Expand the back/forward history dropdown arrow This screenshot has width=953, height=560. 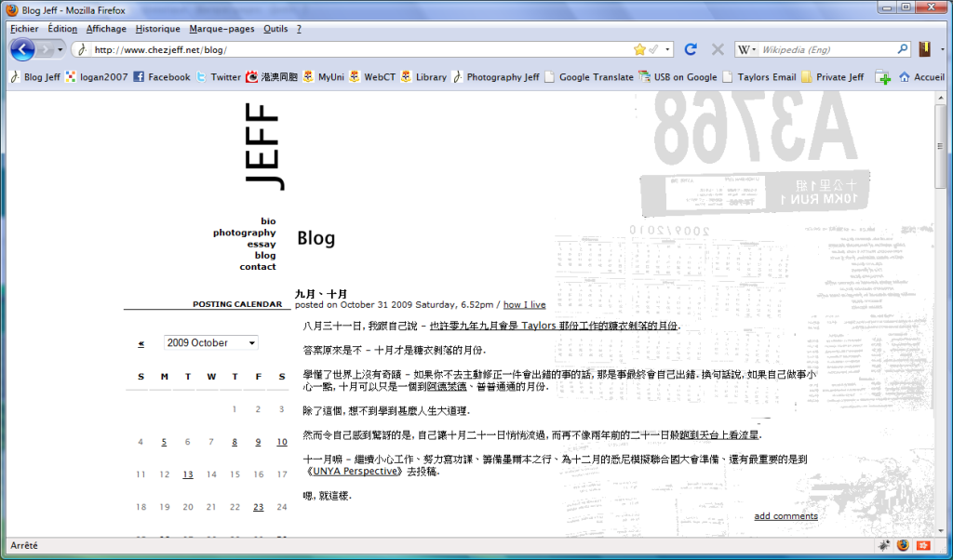[x=61, y=49]
